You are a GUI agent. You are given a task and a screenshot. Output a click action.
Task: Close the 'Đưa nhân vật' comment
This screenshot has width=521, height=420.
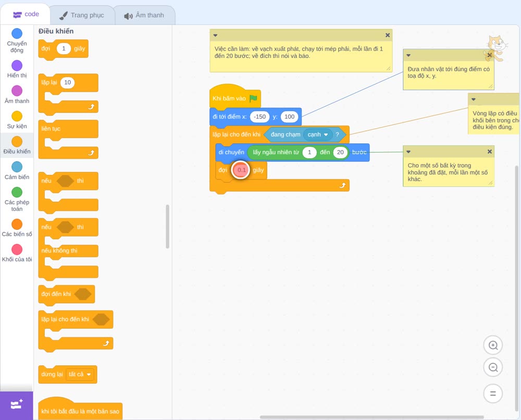pos(489,55)
